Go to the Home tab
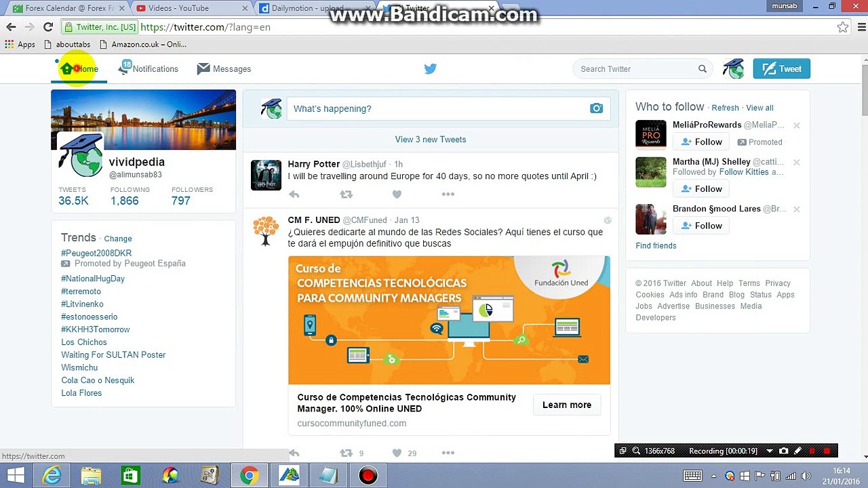Image resolution: width=868 pixels, height=488 pixels. (79, 68)
